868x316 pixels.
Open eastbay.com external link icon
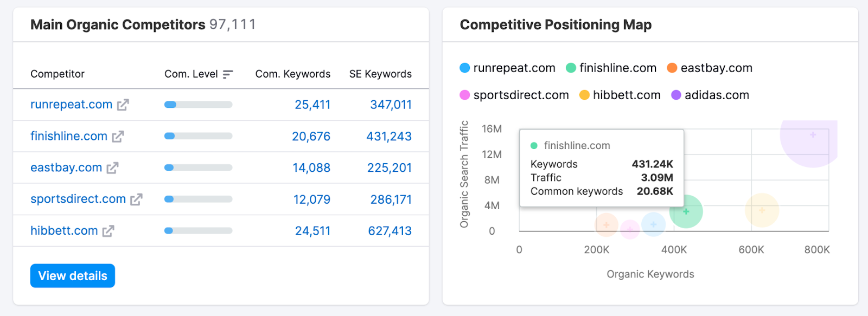click(x=112, y=168)
